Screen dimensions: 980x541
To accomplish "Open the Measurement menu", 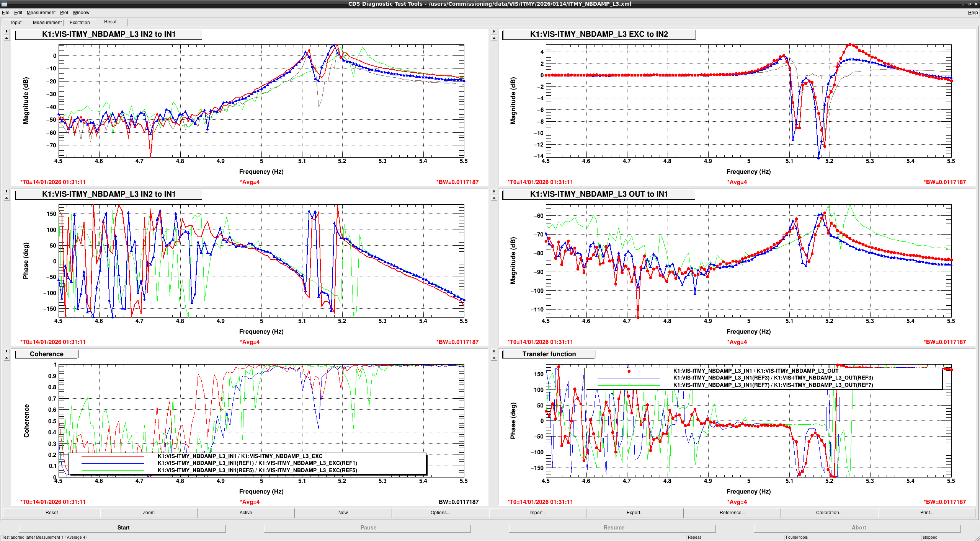I will (x=41, y=13).
